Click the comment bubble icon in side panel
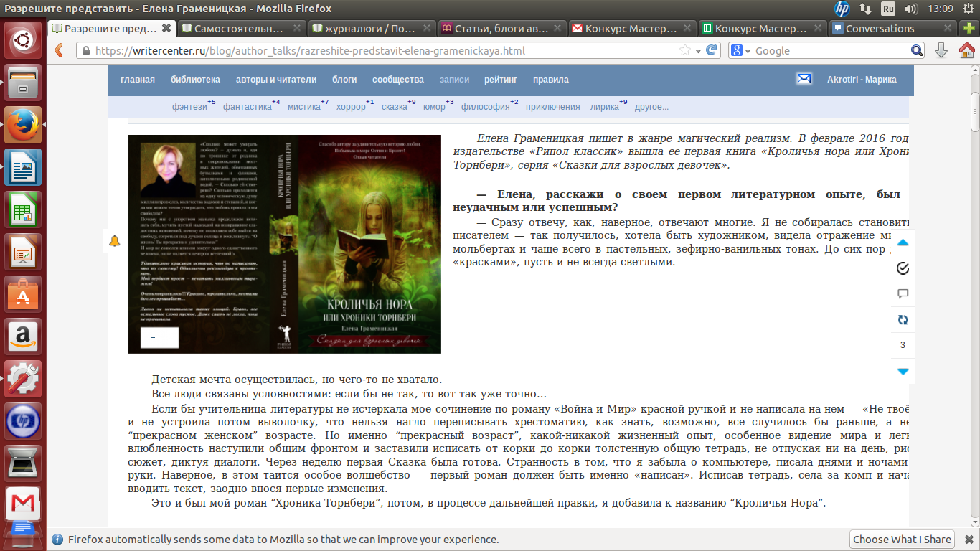Viewport: 980px width, 551px height. click(903, 293)
